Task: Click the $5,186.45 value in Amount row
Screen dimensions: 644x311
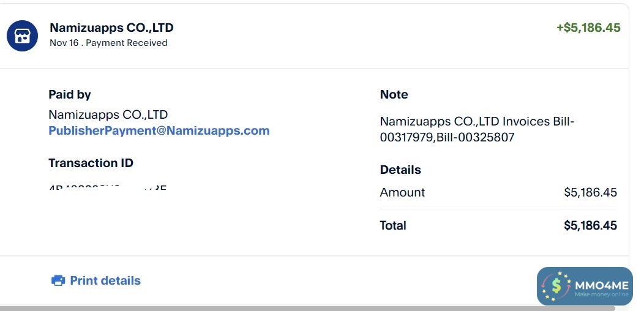Action: [x=590, y=192]
